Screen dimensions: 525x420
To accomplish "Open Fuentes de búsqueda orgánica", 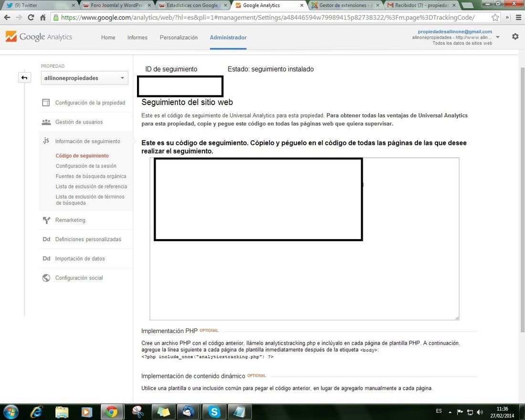I will [91, 176].
